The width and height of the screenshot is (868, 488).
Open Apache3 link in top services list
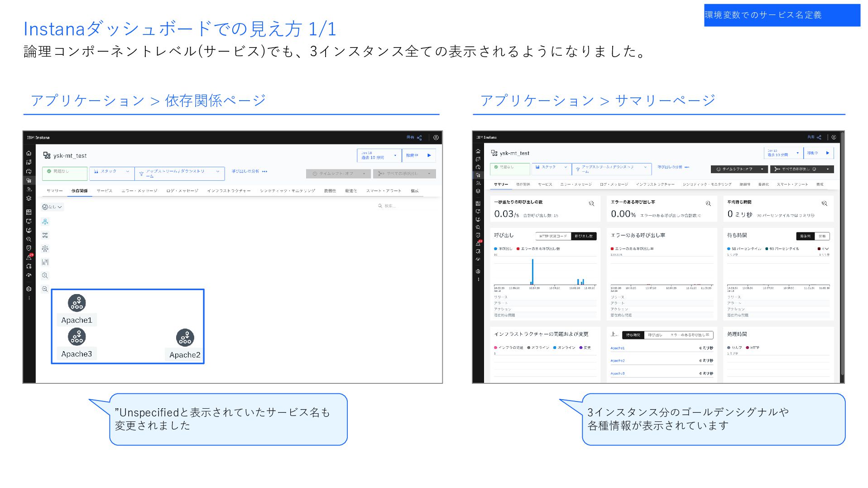(x=618, y=373)
